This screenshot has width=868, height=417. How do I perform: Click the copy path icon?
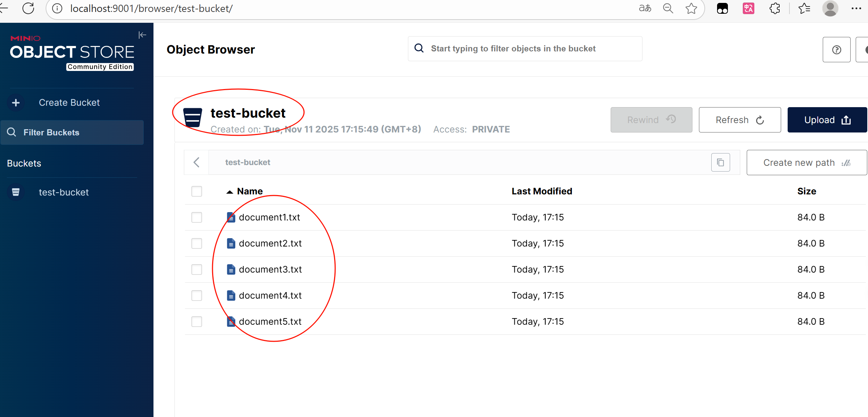pos(720,163)
